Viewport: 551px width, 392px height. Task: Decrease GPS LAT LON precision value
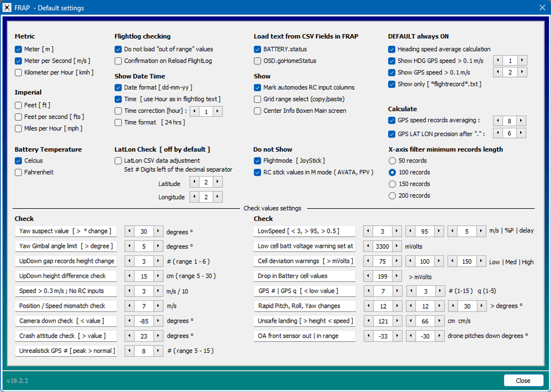point(498,133)
